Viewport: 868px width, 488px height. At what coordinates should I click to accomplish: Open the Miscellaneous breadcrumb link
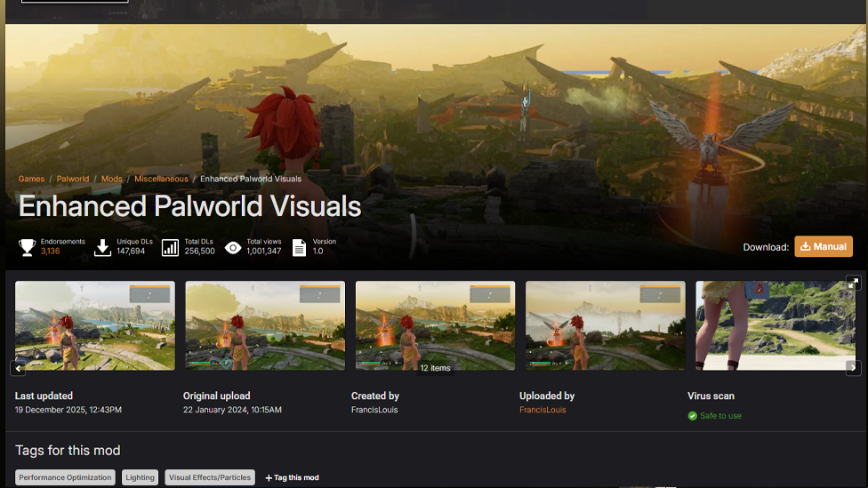click(161, 179)
